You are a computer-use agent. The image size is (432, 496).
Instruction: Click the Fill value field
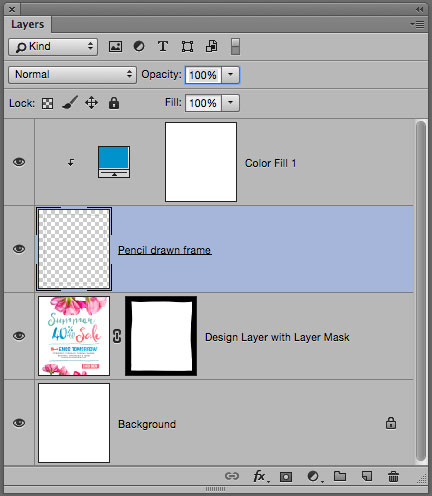point(203,103)
